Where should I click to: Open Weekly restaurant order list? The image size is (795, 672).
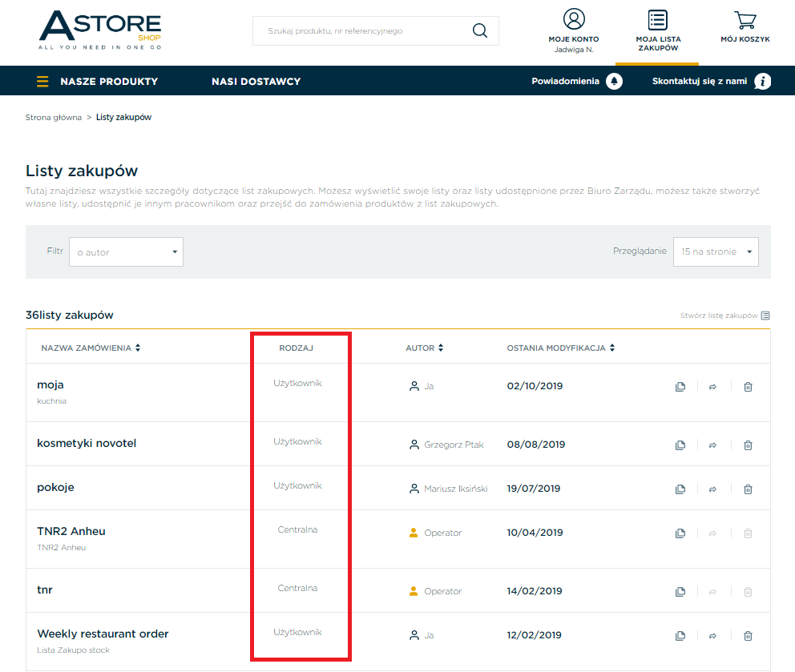[103, 634]
